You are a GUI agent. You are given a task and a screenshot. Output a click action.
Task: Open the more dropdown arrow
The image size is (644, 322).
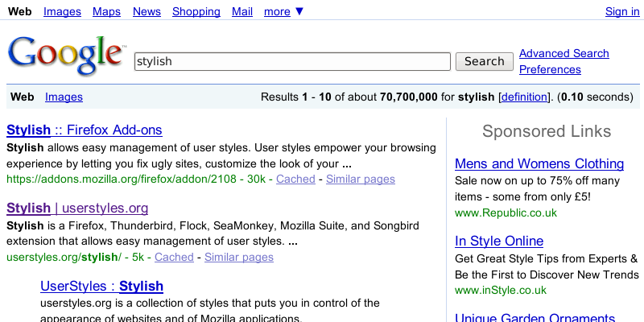299,11
